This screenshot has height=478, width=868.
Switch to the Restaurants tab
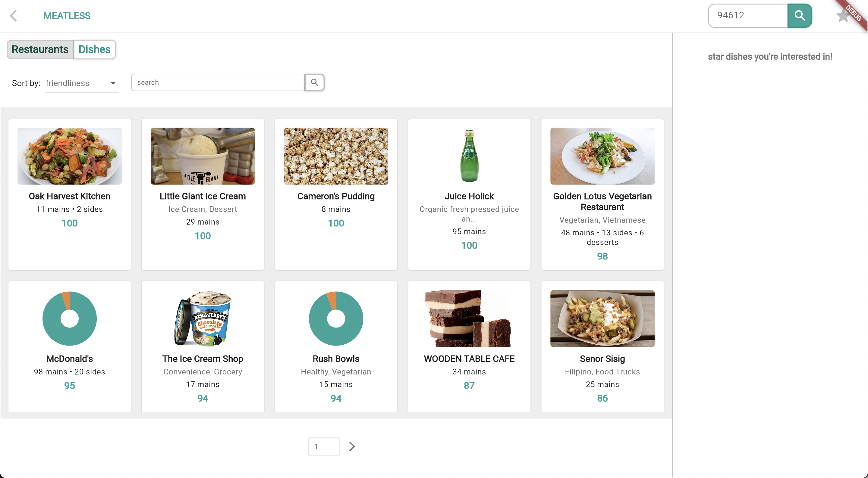40,49
